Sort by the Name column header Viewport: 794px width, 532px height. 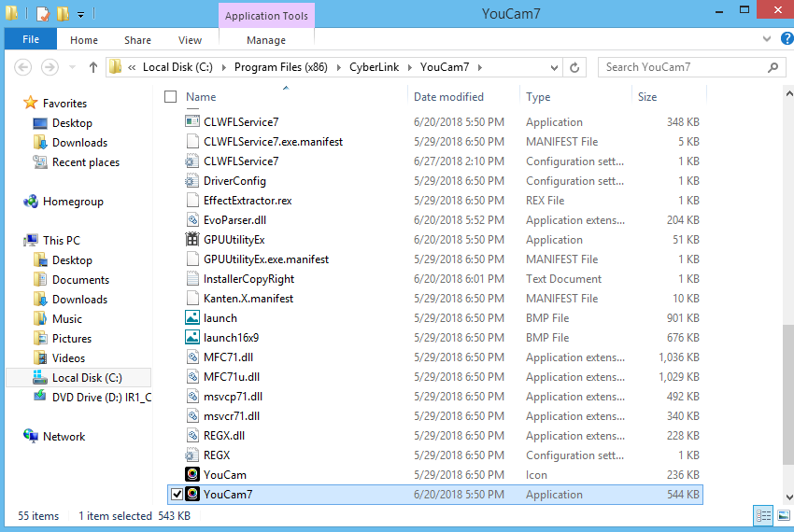201,97
